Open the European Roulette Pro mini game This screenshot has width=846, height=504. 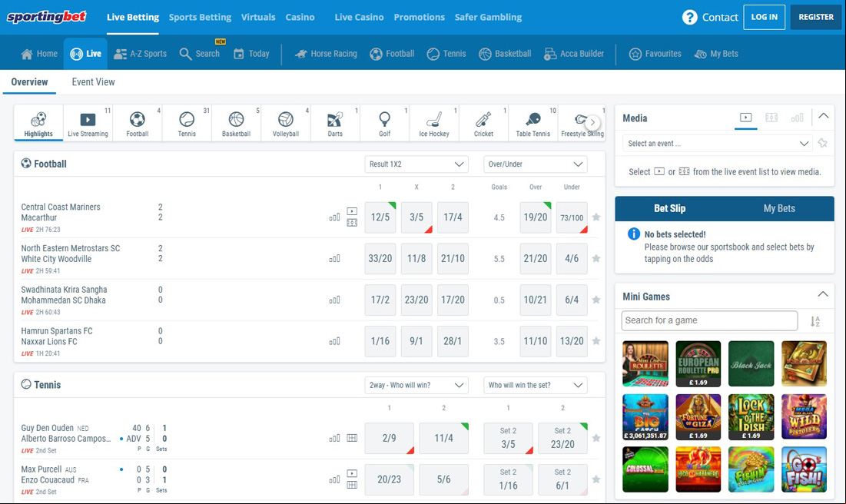698,363
